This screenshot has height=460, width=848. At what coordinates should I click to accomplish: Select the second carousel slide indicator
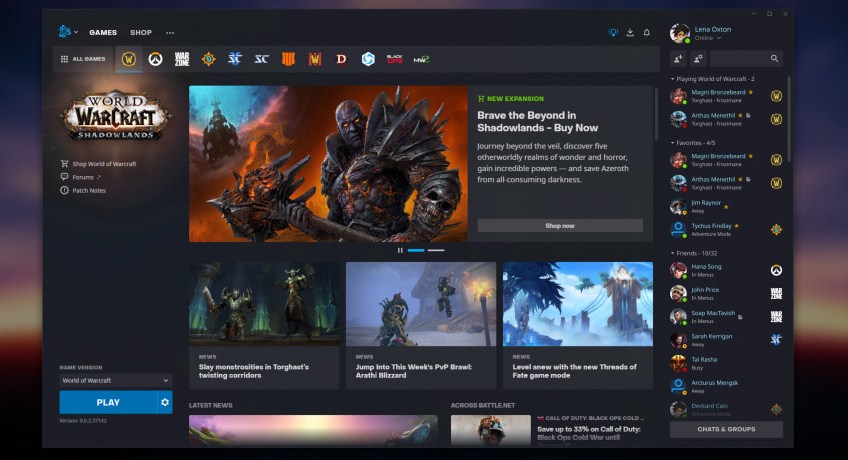[436, 250]
